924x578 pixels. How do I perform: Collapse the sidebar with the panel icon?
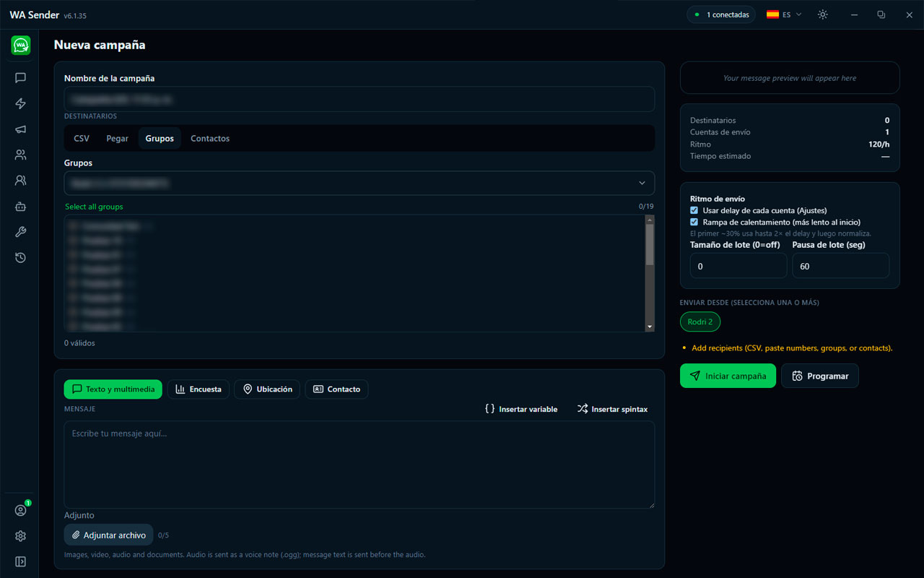tap(20, 561)
